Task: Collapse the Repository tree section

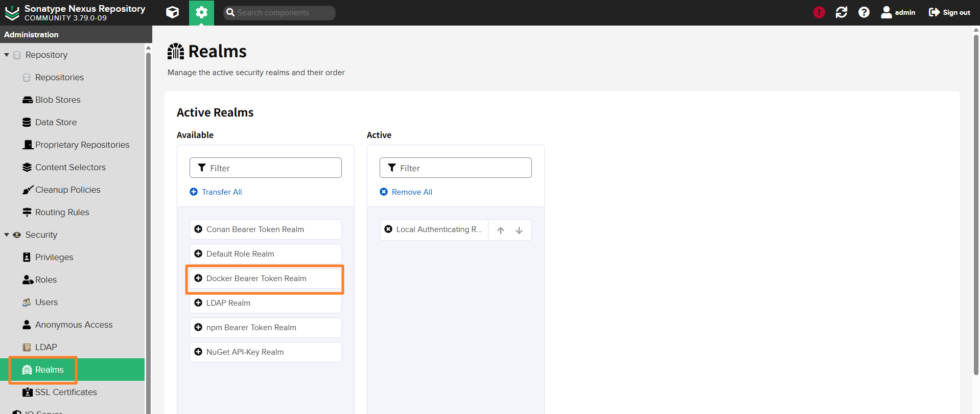Action: tap(7, 55)
